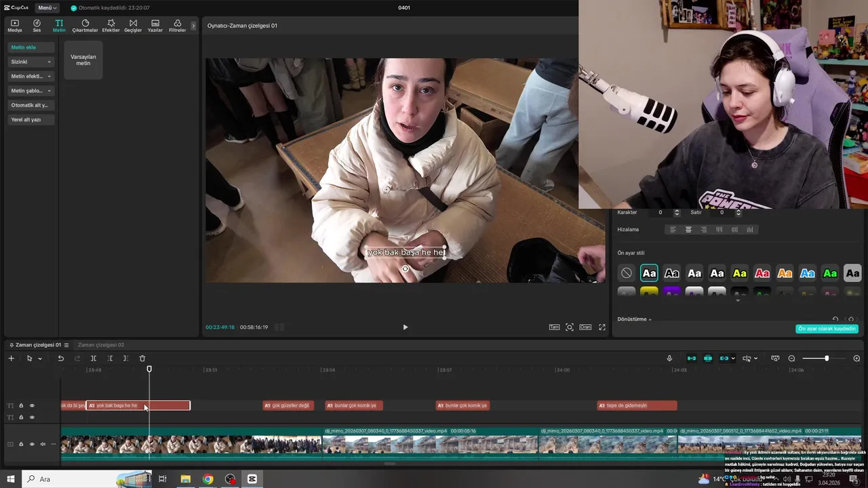
Task: Align text left
Action: point(673,230)
